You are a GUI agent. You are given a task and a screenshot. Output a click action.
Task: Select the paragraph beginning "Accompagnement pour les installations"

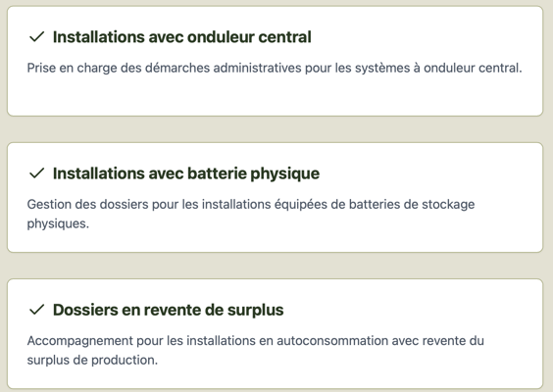click(256, 351)
